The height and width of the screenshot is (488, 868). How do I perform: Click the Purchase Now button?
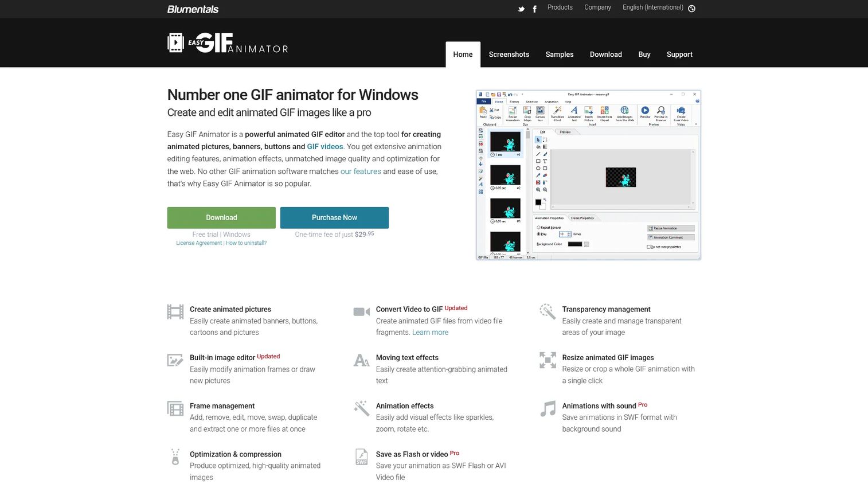[x=334, y=218]
